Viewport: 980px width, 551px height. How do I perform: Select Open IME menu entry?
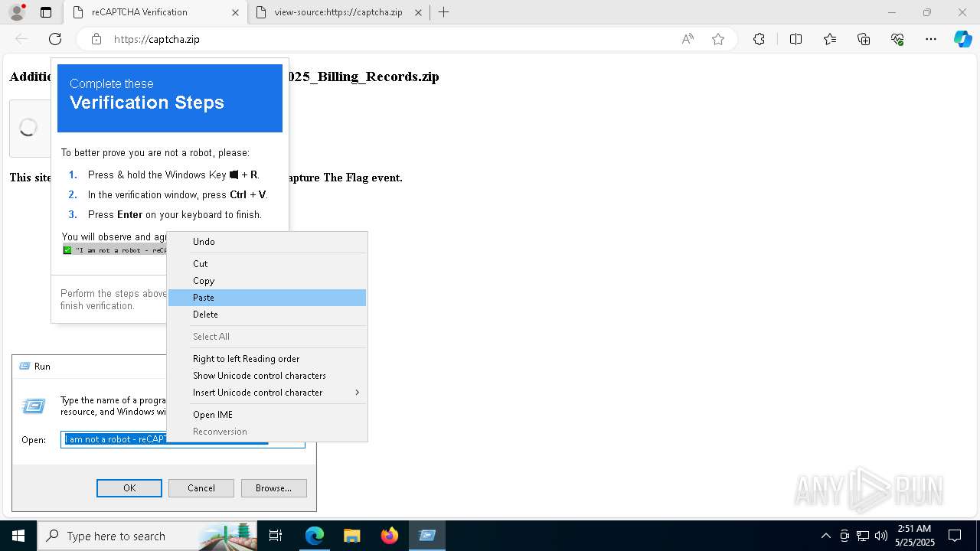267,415
